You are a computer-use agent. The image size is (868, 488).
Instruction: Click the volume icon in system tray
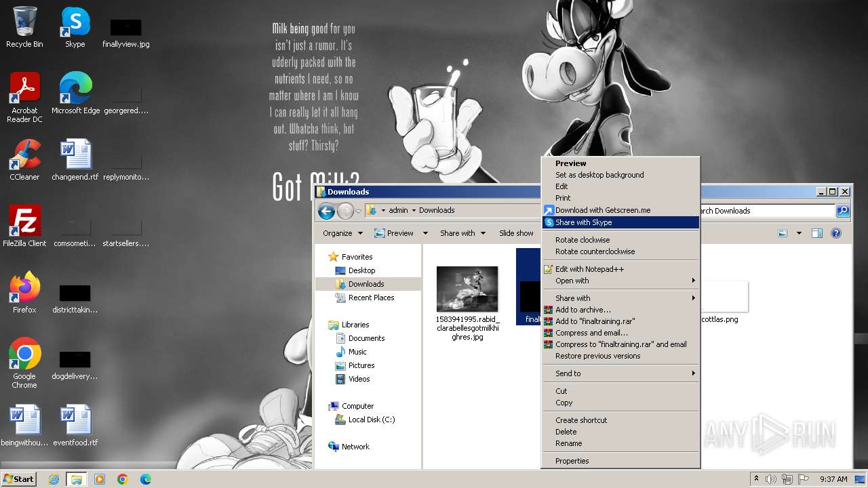pos(771,479)
